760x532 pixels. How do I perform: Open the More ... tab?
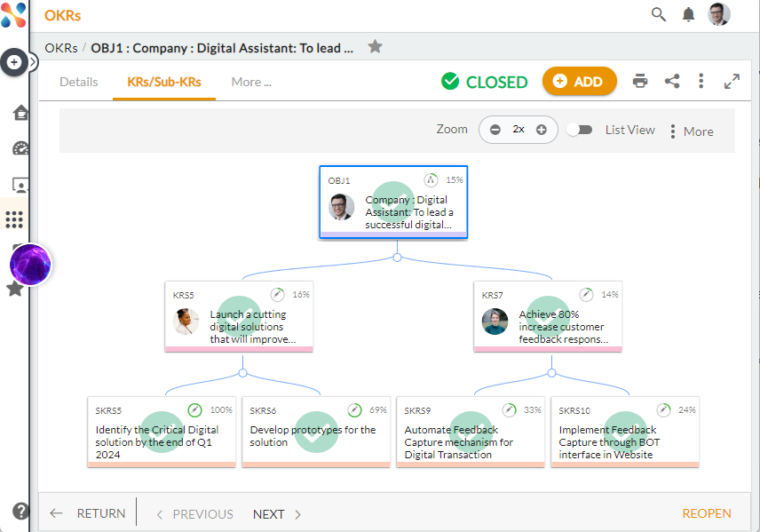coord(251,83)
